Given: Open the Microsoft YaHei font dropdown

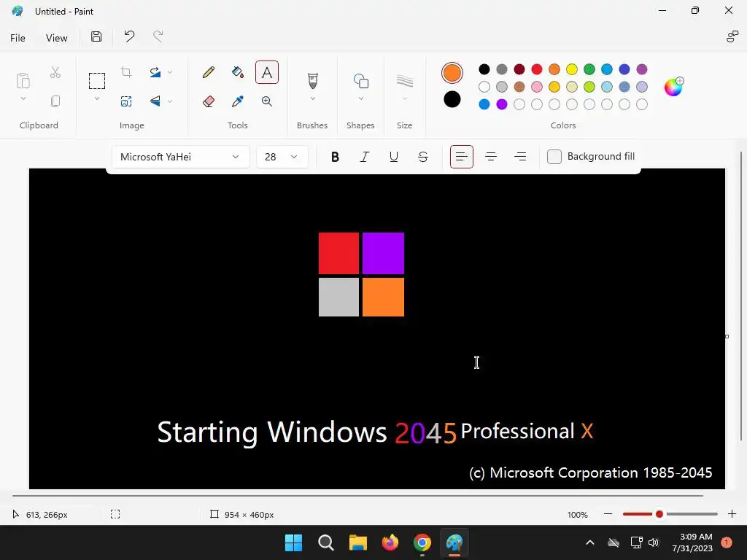Looking at the screenshot, I should [181, 157].
